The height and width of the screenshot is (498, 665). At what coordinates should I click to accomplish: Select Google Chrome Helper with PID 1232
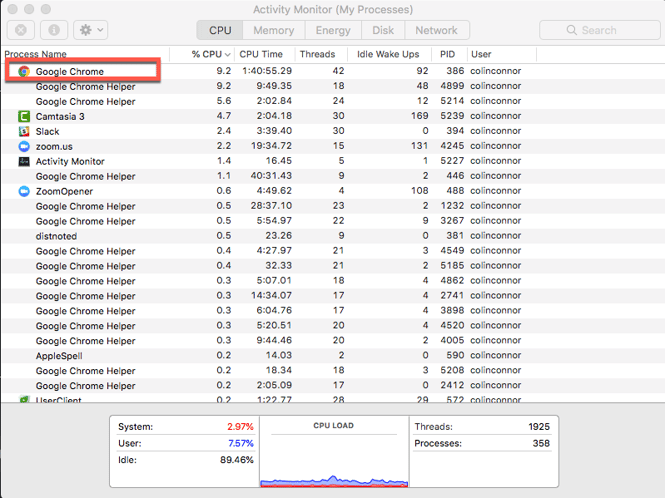pos(332,206)
